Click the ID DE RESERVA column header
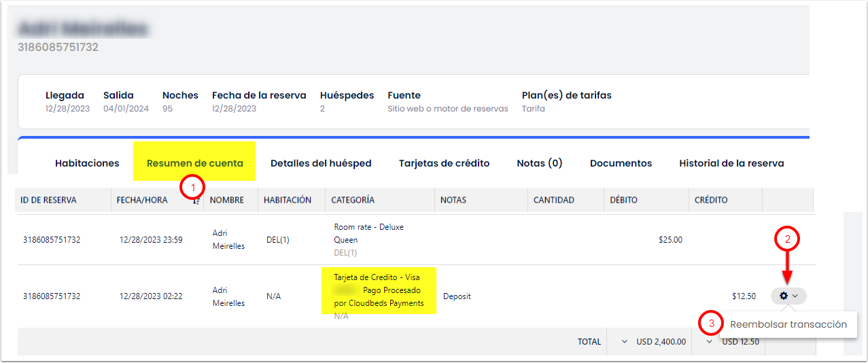The image size is (868, 363). click(48, 201)
